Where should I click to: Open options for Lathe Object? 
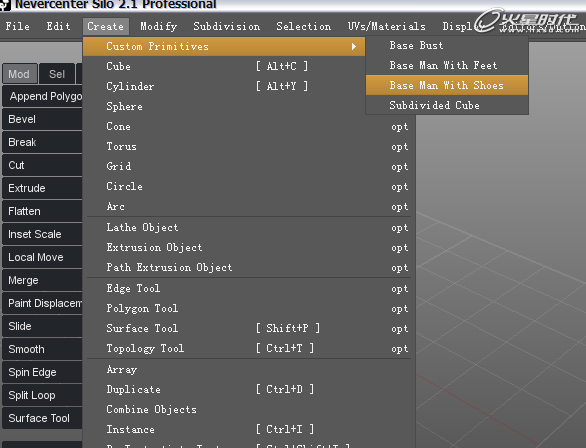(x=400, y=228)
